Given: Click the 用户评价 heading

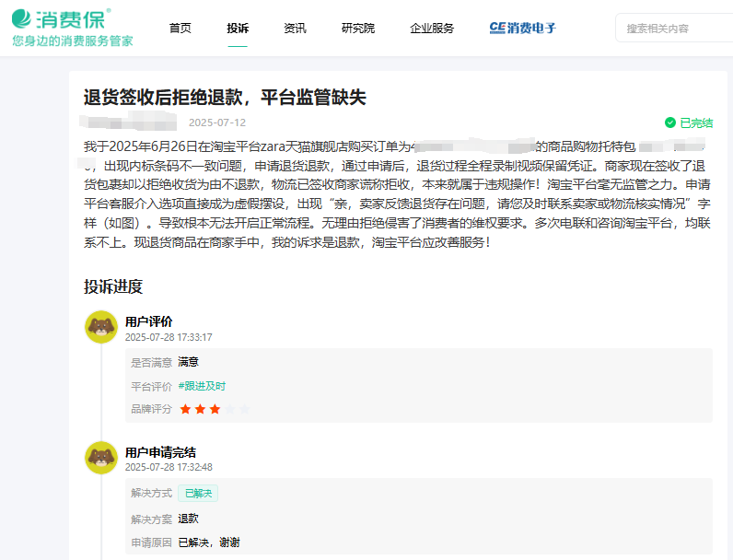Looking at the screenshot, I should [148, 321].
